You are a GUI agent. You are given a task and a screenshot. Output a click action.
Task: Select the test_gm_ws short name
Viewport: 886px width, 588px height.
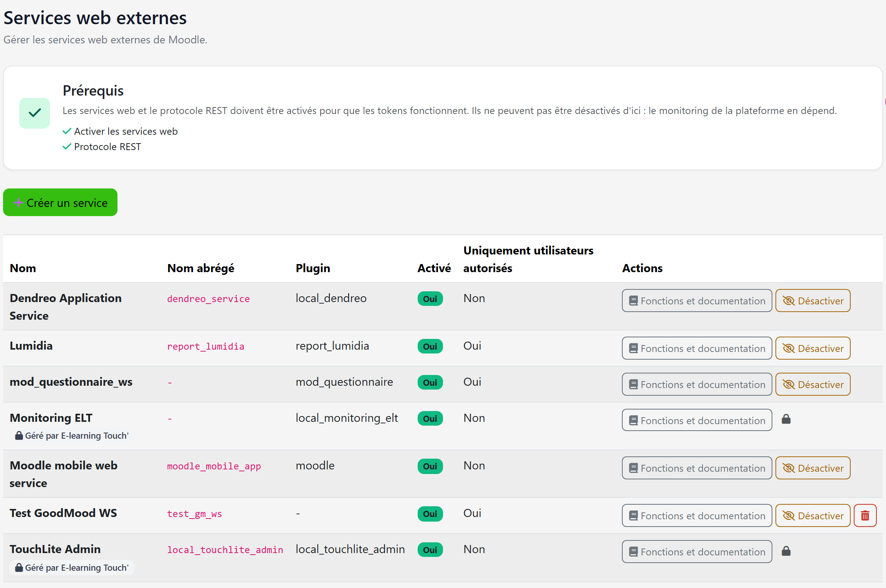tap(195, 514)
